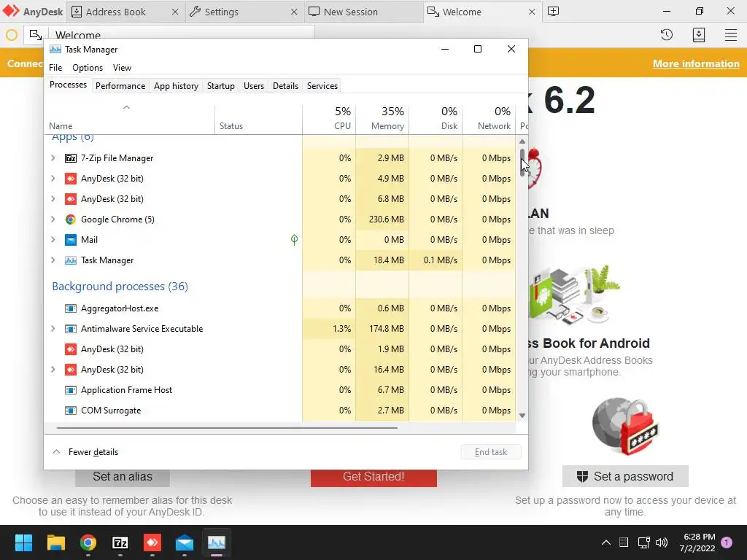The width and height of the screenshot is (747, 560).
Task: Click the Google Chrome process icon
Action: [71, 219]
